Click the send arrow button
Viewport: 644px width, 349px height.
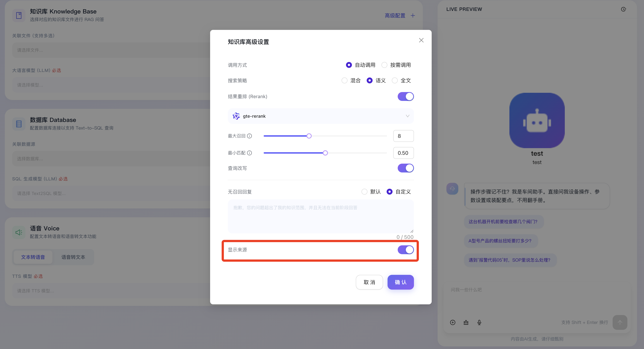620,322
